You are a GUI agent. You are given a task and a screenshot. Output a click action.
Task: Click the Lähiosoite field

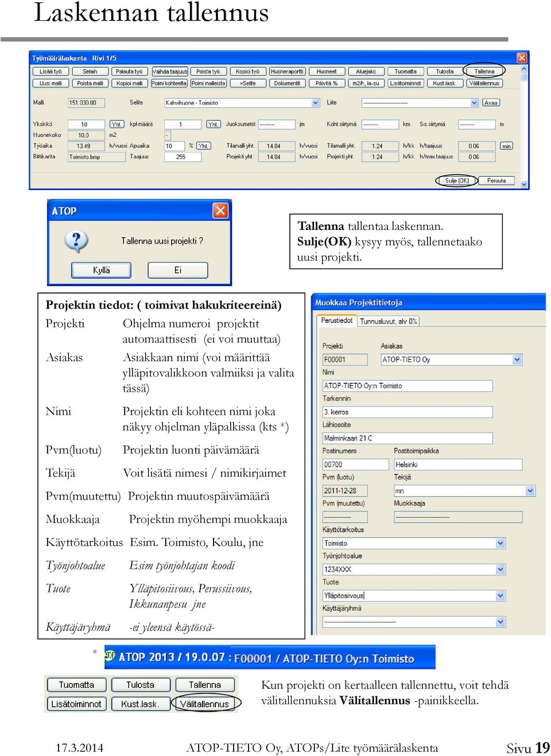click(408, 438)
